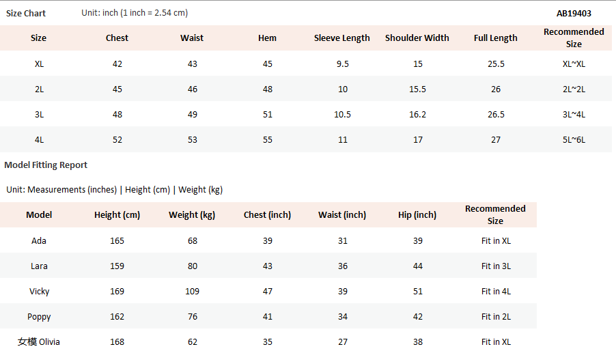Click the shoulder width value 16.2
This screenshot has height=364, width=616.
click(x=417, y=115)
